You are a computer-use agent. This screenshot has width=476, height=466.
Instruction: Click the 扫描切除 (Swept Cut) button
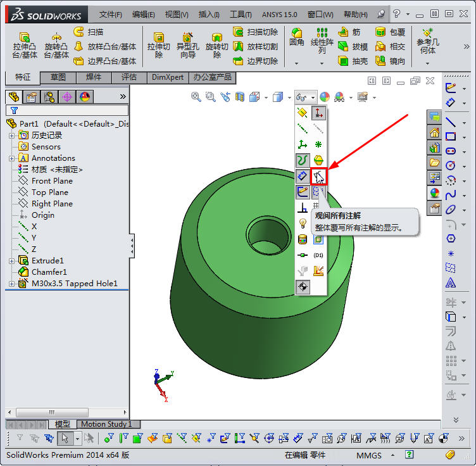click(256, 32)
